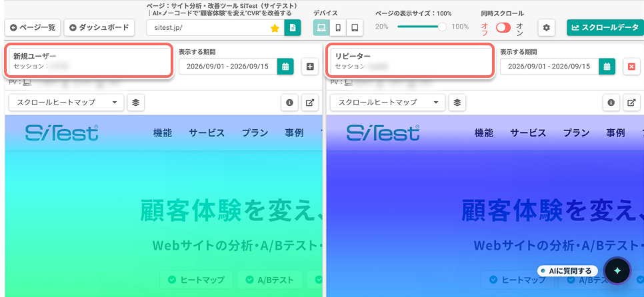This screenshot has height=297, width=644.
Task: Open サービス menu in left preview
Action: (x=207, y=133)
